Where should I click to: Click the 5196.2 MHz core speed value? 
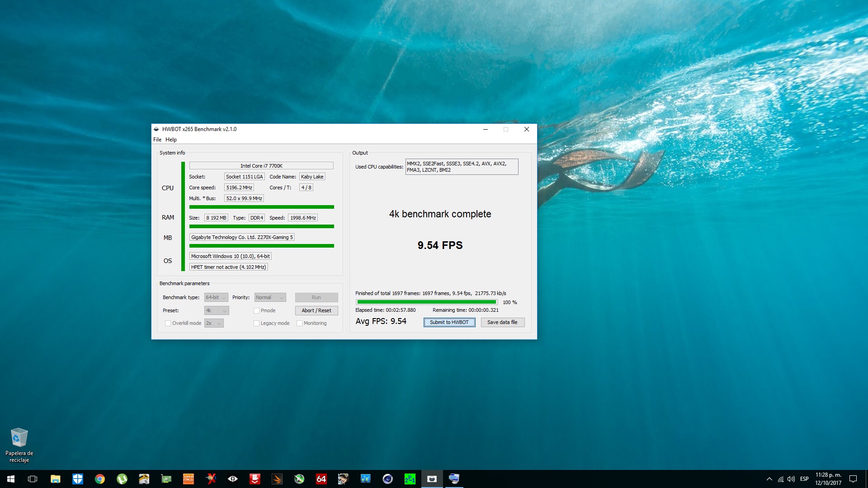[239, 188]
